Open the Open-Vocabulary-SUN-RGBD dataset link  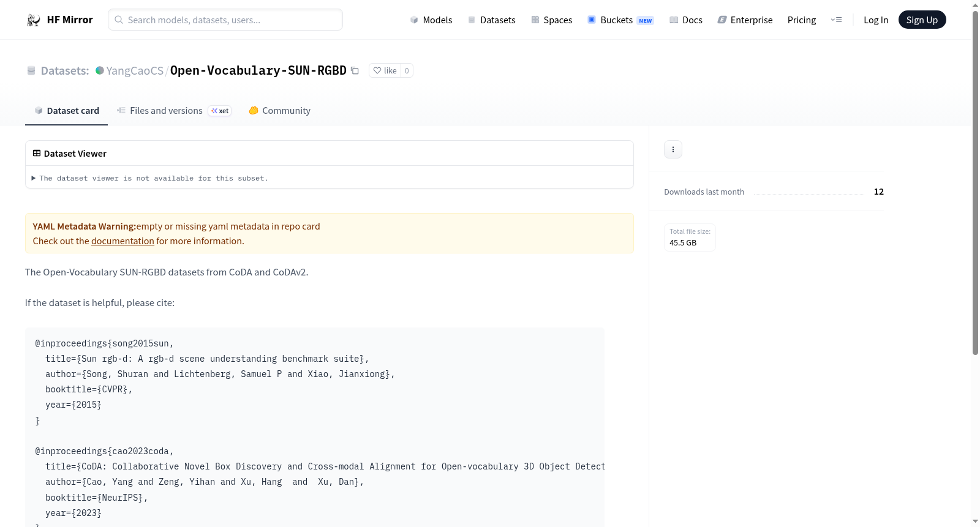[258, 70]
